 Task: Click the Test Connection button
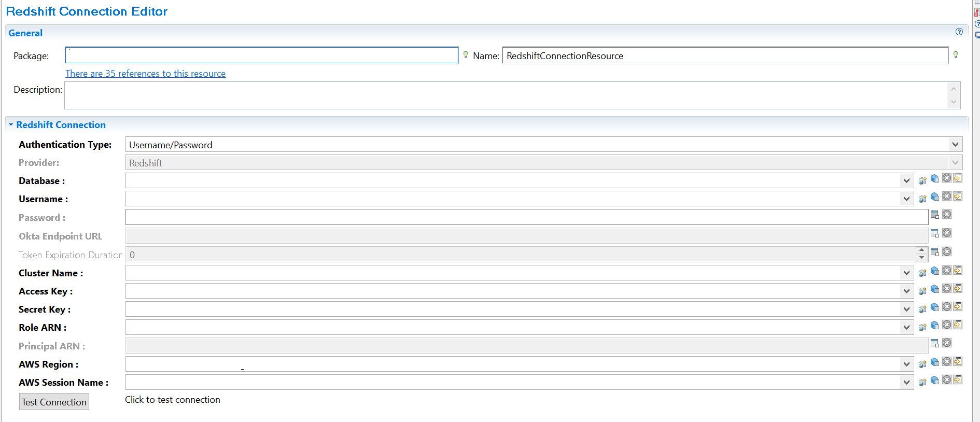(54, 402)
